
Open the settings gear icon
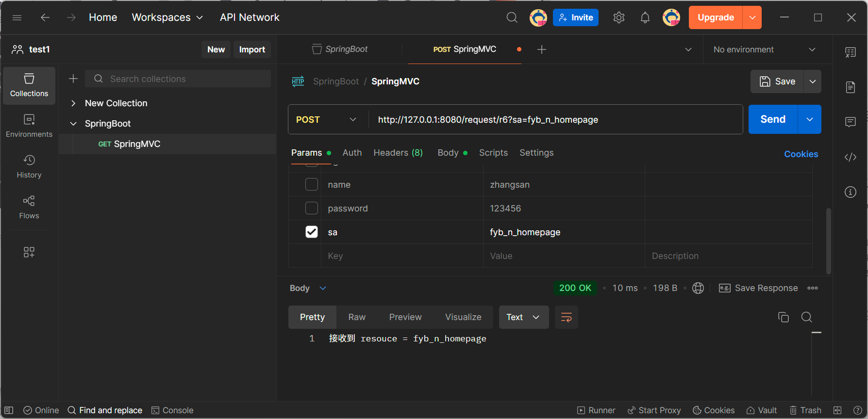click(x=618, y=17)
